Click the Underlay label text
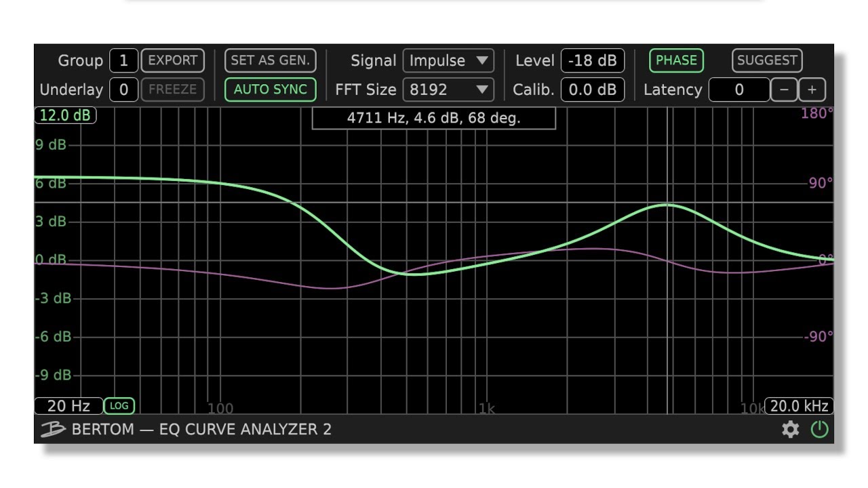 click(71, 89)
